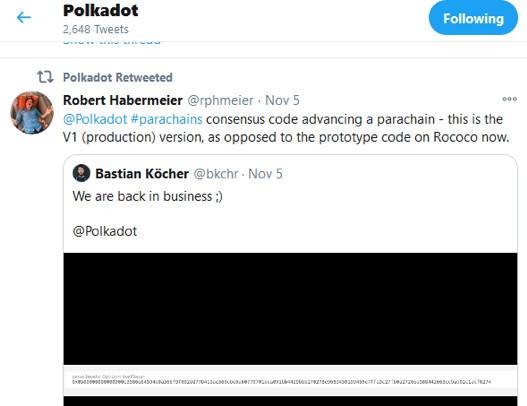Click the @rphmeier handle
The width and height of the screenshot is (527, 406).
point(220,100)
